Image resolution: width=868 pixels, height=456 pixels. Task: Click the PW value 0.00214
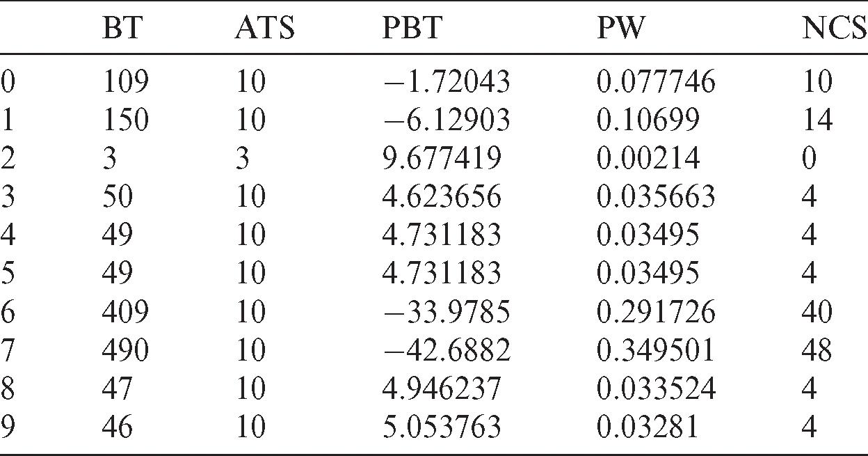click(x=648, y=159)
